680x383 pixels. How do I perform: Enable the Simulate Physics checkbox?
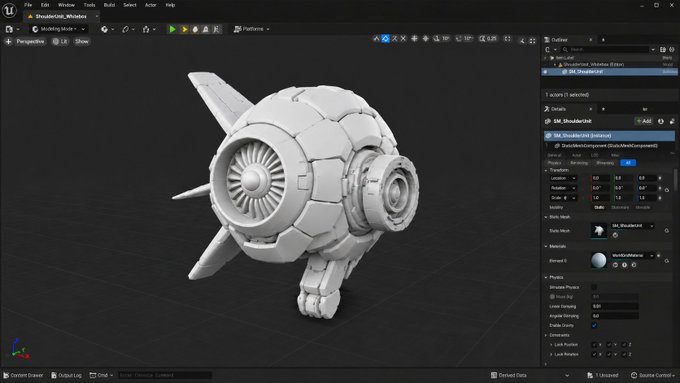point(594,287)
